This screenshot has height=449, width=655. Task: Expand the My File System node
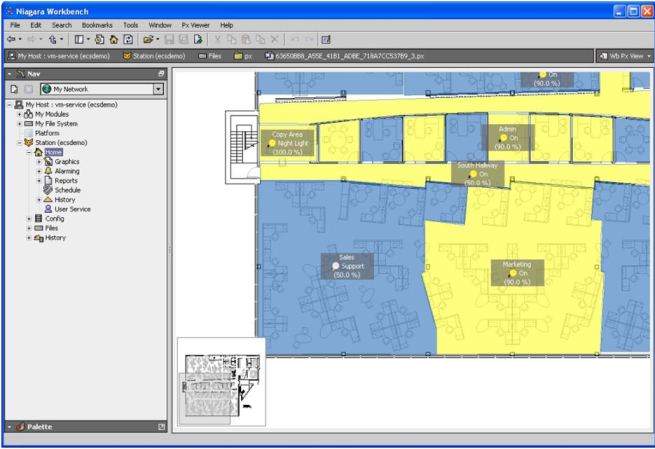point(19,124)
